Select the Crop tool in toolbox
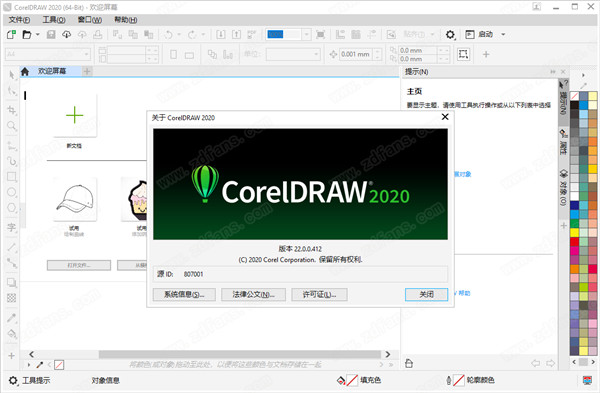600x393 pixels. (11, 110)
